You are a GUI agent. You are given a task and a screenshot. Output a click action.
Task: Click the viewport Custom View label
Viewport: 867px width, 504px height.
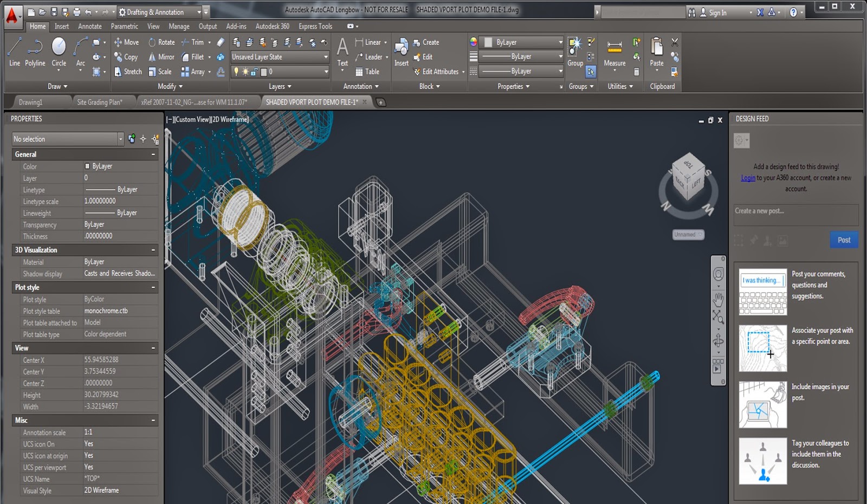pyautogui.click(x=192, y=119)
